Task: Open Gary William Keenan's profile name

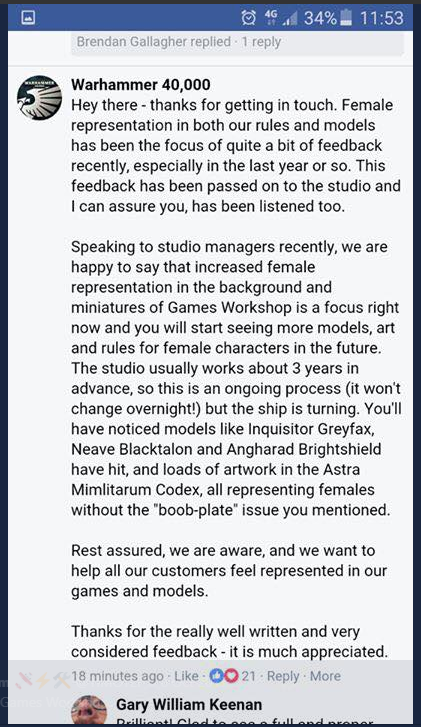Action: coord(189,705)
